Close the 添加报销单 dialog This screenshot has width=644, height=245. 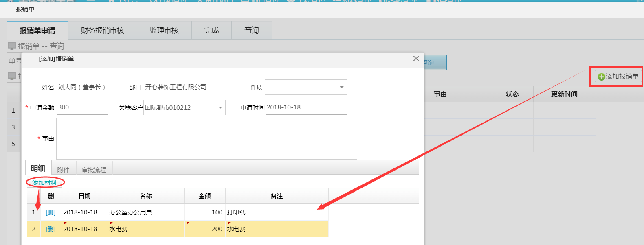pos(416,59)
